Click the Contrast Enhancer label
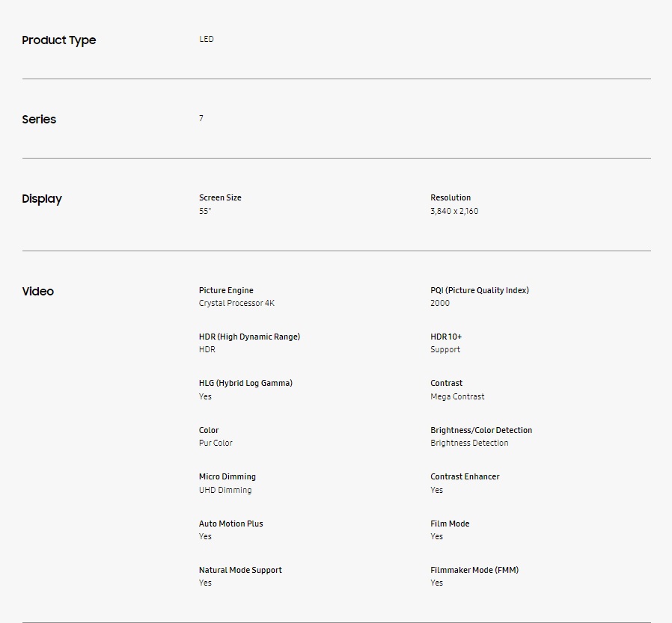The image size is (672, 623). pyautogui.click(x=465, y=476)
